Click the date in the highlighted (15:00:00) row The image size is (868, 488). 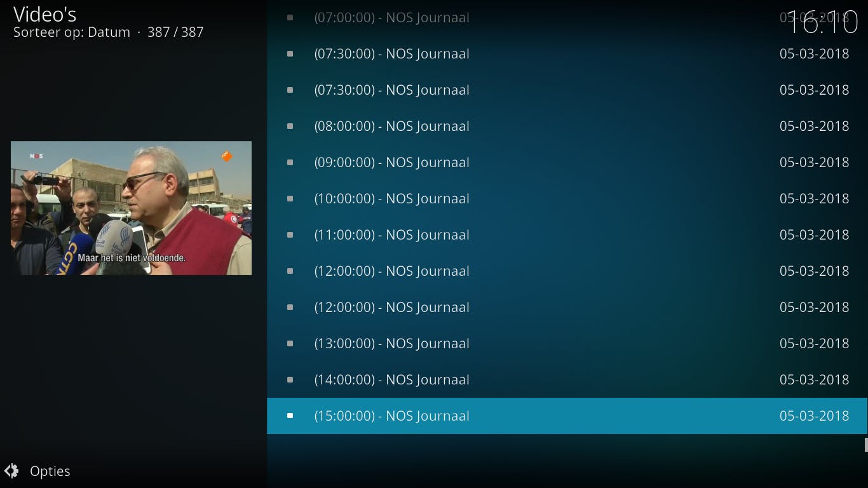point(814,416)
